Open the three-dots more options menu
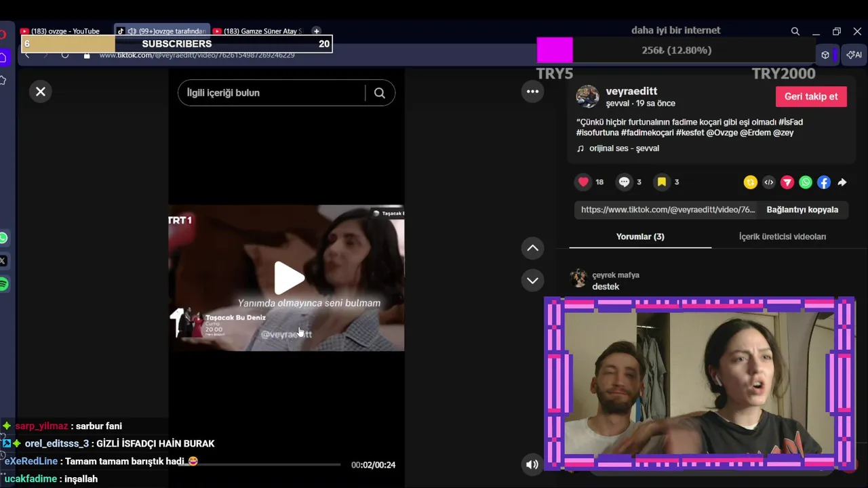This screenshot has width=868, height=488. point(533,91)
